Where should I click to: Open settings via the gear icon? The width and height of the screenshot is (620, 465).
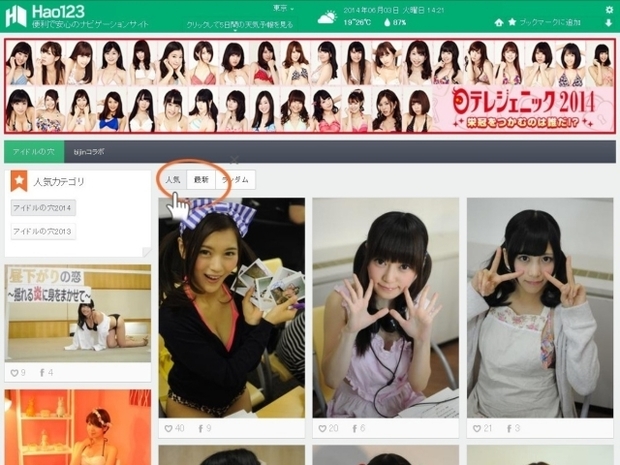pyautogui.click(x=609, y=9)
